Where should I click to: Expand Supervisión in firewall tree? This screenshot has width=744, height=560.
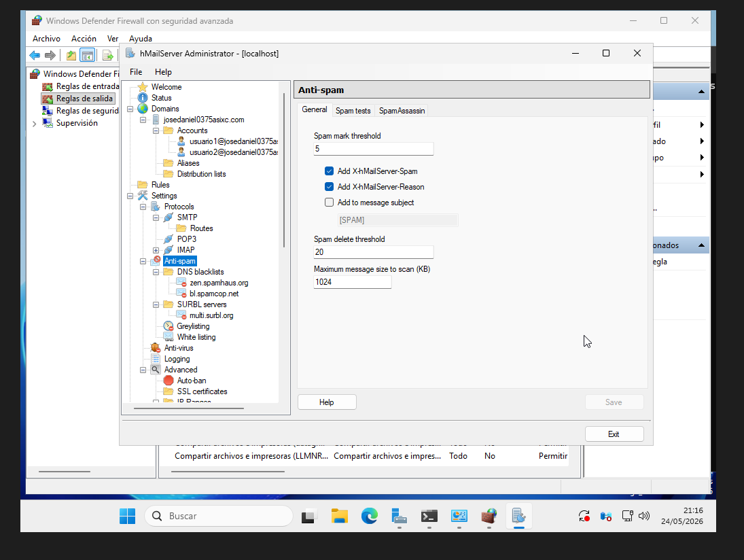tap(34, 124)
